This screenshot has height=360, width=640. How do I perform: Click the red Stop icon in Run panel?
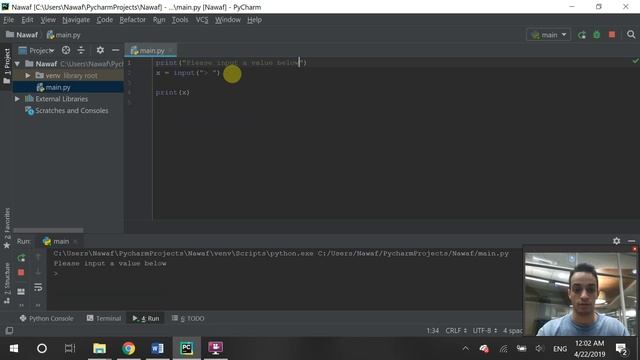click(x=21, y=272)
